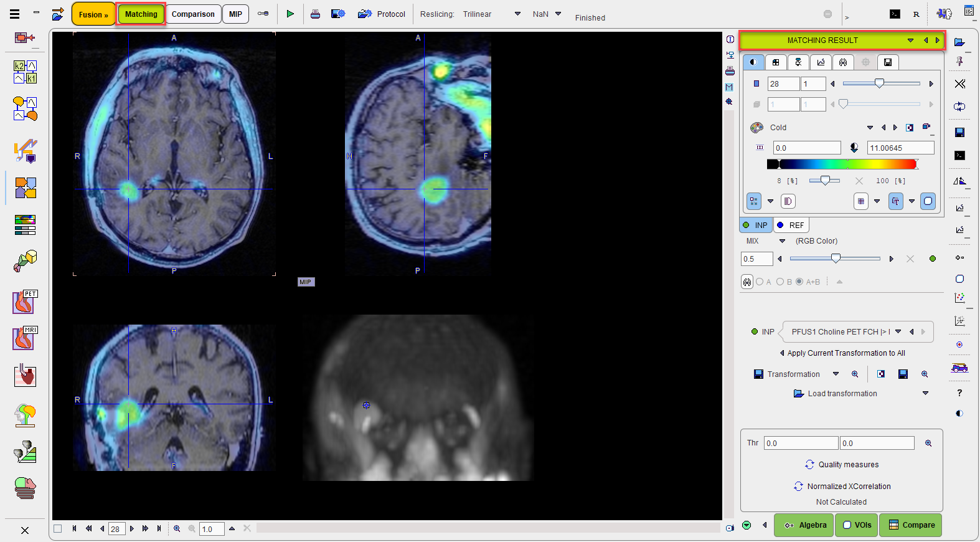
Task: Click the Compare button
Action: pyautogui.click(x=911, y=525)
